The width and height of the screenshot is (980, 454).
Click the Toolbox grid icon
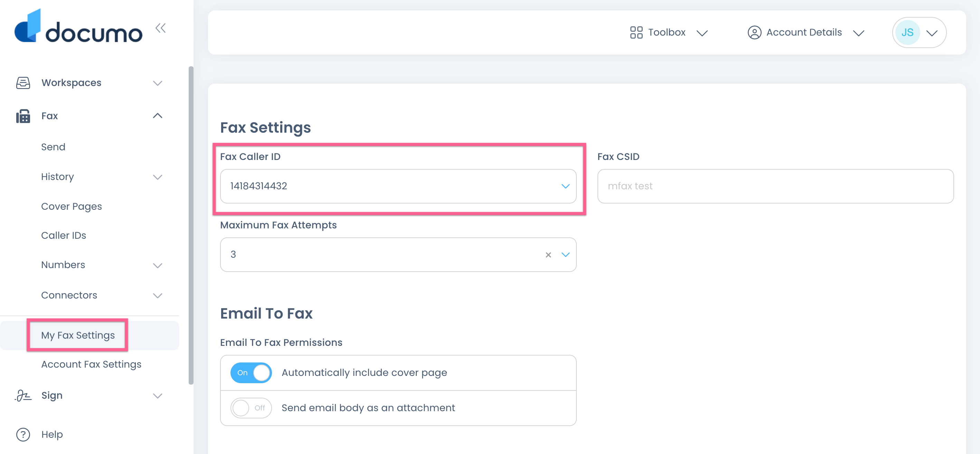pos(636,32)
